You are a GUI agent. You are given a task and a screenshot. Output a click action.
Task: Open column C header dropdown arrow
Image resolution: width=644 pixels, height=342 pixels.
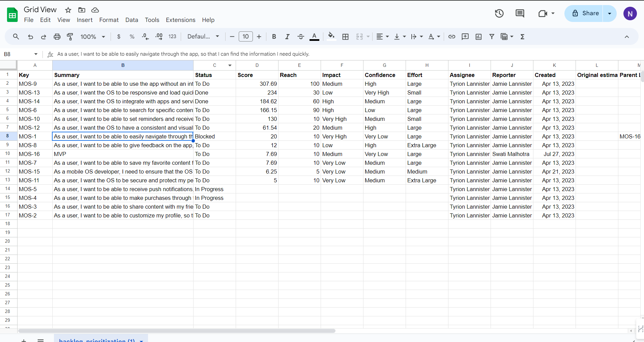coord(230,65)
